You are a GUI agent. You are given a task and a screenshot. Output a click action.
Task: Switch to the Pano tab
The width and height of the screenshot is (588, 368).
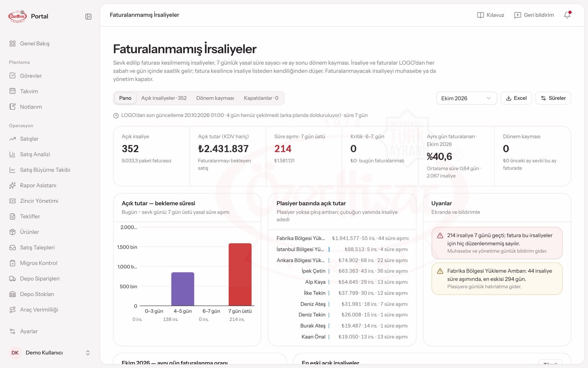coord(125,98)
